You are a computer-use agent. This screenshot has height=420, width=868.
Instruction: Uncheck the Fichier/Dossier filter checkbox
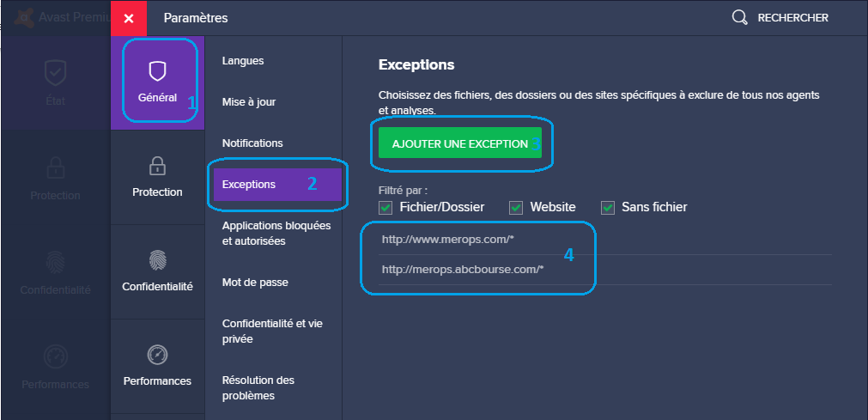[385, 207]
